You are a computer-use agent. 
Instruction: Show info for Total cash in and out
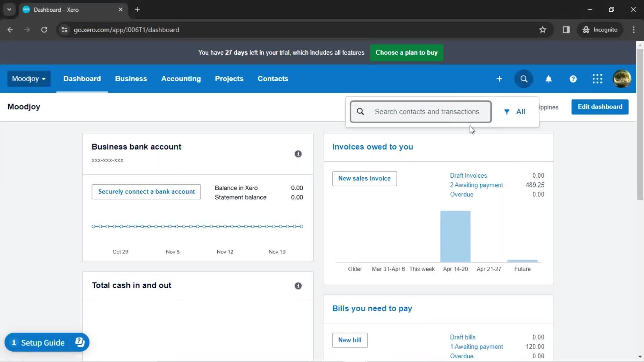pyautogui.click(x=298, y=286)
